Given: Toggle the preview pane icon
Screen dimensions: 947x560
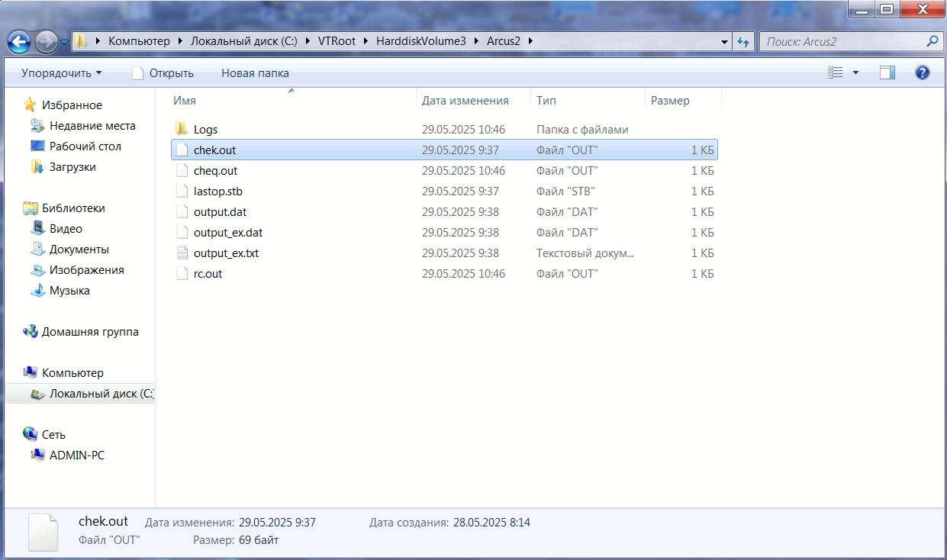Looking at the screenshot, I should 887,72.
